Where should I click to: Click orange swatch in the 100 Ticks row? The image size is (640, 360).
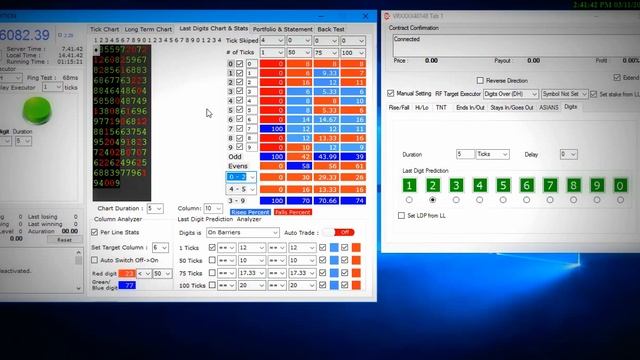(x=356, y=285)
